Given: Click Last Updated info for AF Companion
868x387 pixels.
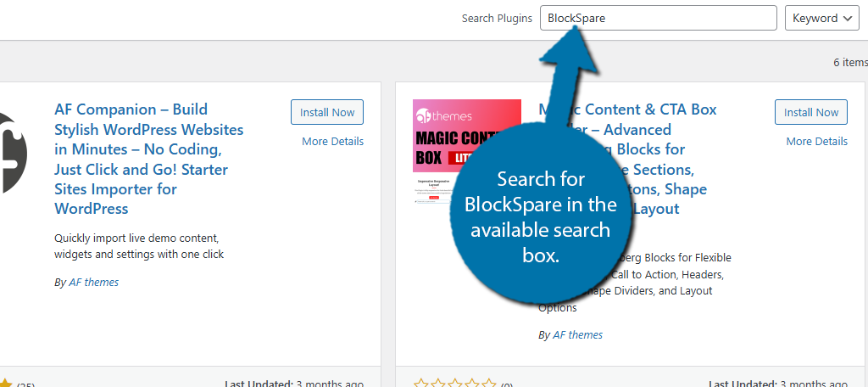Looking at the screenshot, I should click(294, 384).
